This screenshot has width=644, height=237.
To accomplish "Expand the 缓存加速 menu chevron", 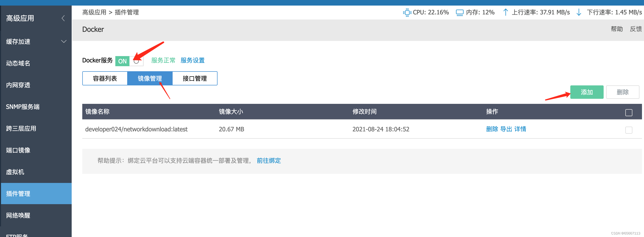I will point(64,41).
